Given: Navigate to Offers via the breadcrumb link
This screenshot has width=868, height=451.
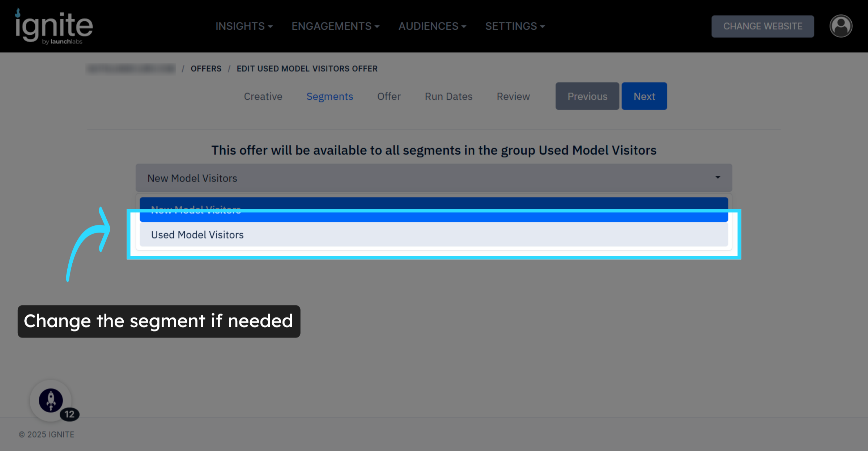Looking at the screenshot, I should pyautogui.click(x=206, y=68).
